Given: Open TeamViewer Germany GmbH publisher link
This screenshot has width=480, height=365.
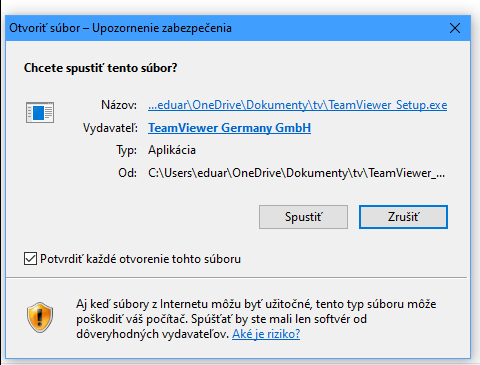Looking at the screenshot, I should click(230, 128).
